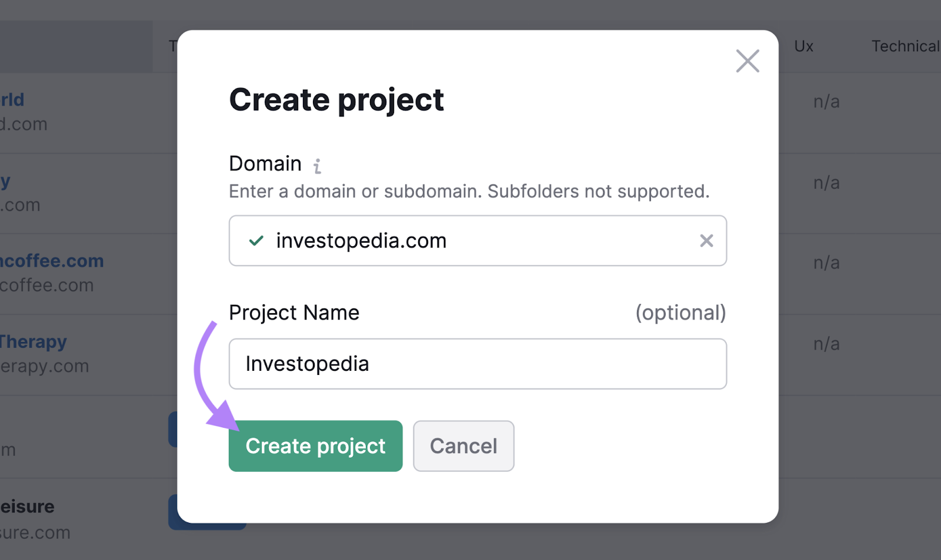
Task: Select the Ux column header
Action: click(x=803, y=46)
